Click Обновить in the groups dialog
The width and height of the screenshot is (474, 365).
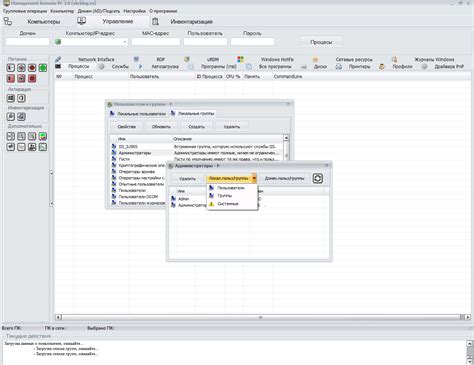[x=161, y=127]
